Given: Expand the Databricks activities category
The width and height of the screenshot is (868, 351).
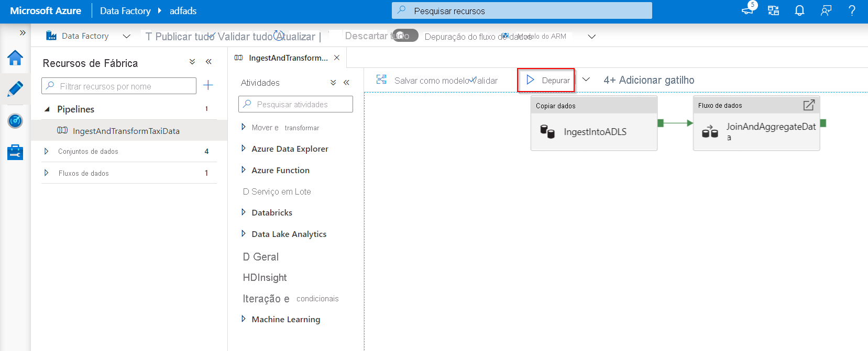Looking at the screenshot, I should coord(243,212).
